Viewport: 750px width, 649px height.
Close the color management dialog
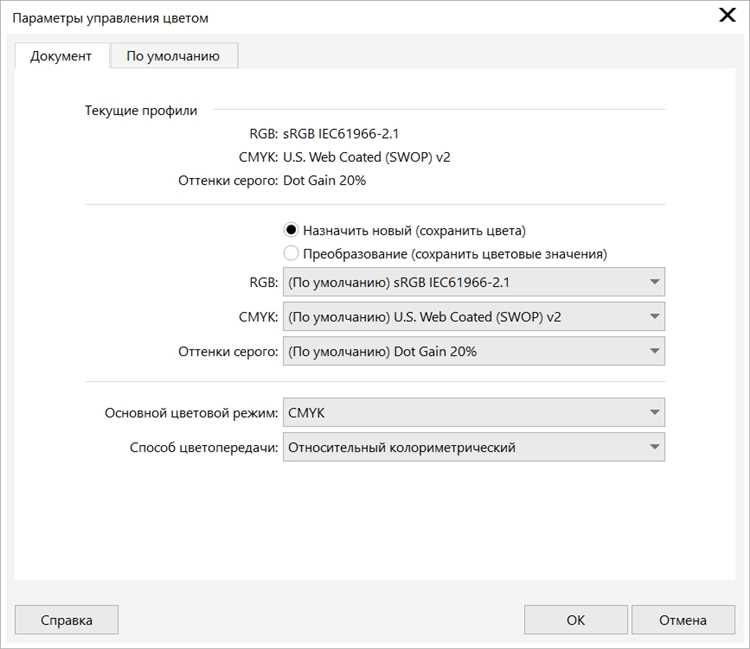pos(727,15)
